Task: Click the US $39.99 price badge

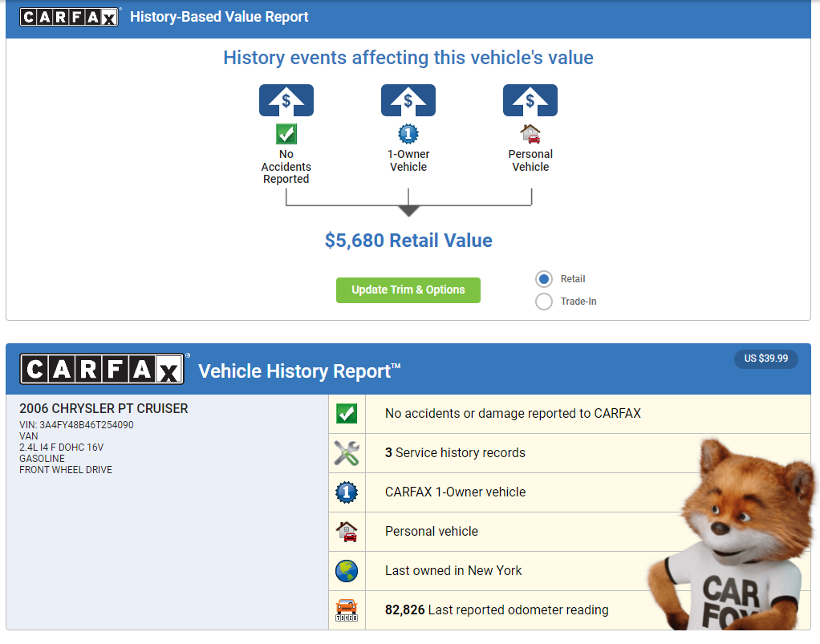Action: [765, 358]
